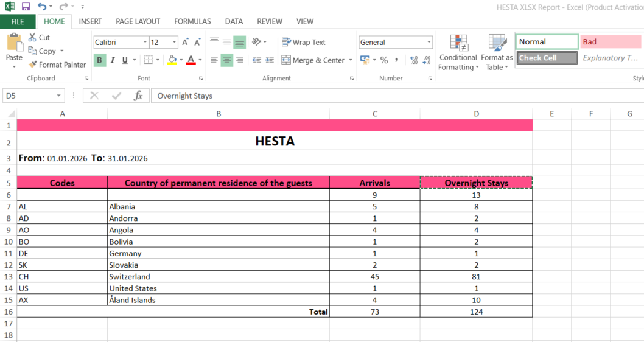
Task: Open the FORMULAS ribbon tab
Action: tap(192, 21)
